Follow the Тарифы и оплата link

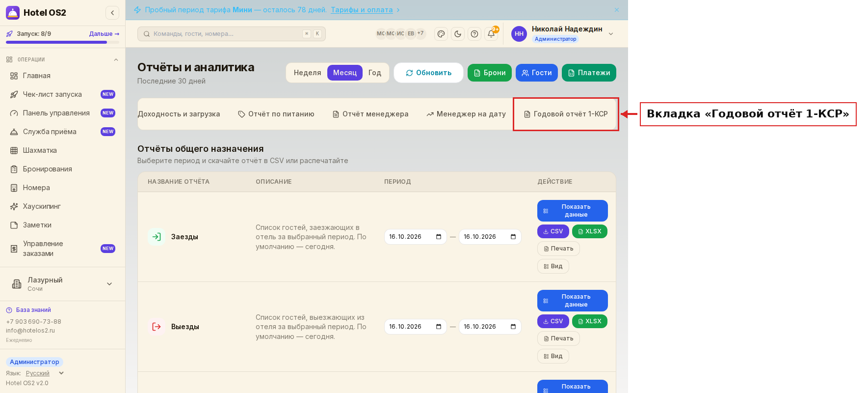(362, 10)
